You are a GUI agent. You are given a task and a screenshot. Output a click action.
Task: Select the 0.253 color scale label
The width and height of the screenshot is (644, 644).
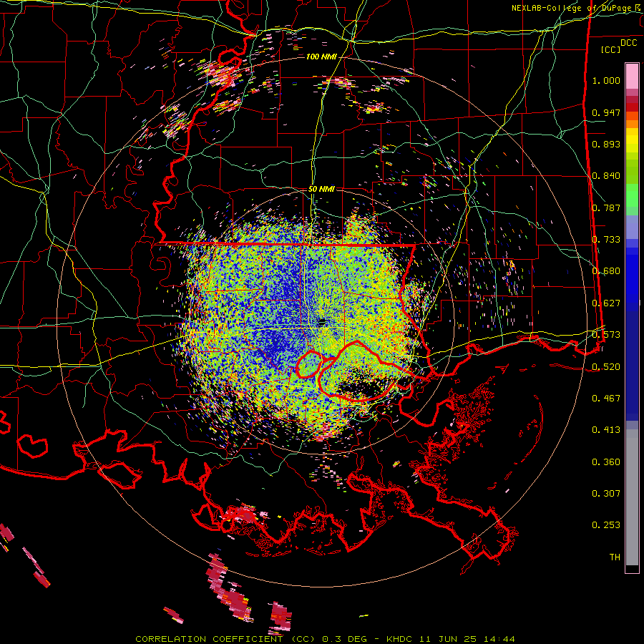[x=606, y=525]
